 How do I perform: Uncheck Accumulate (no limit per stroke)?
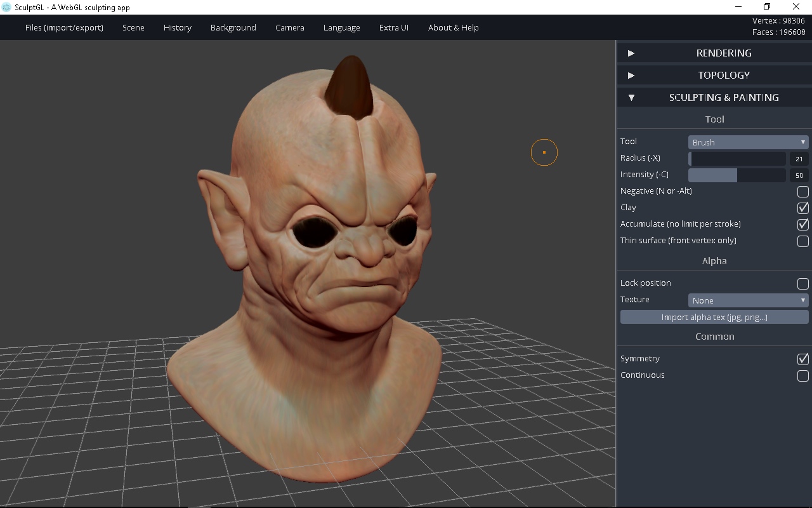click(x=803, y=224)
